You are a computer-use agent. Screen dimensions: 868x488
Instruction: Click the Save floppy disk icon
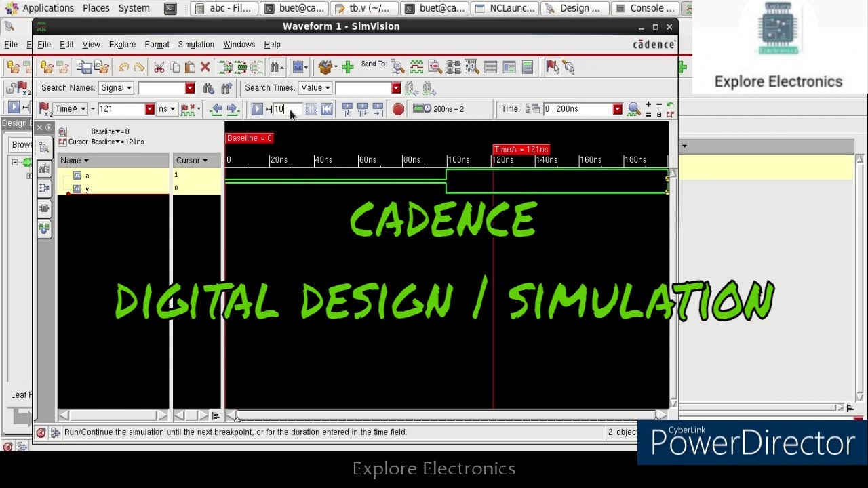84,67
